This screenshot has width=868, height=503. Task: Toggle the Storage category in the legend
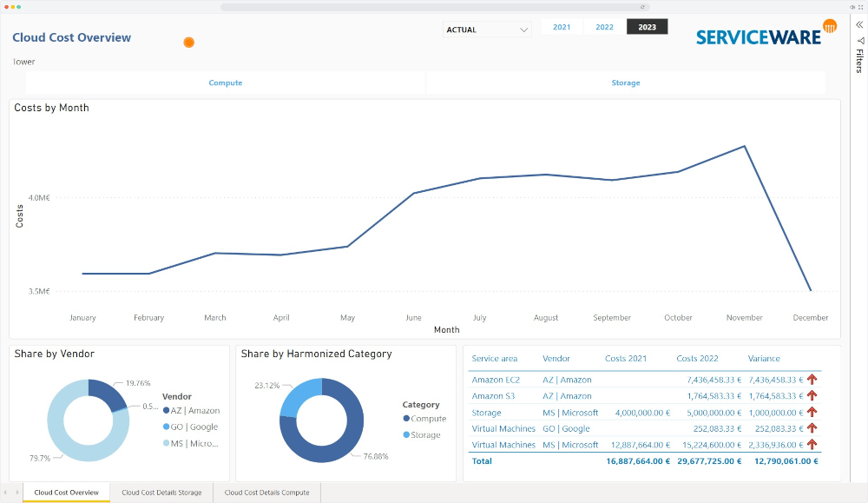pyautogui.click(x=423, y=434)
